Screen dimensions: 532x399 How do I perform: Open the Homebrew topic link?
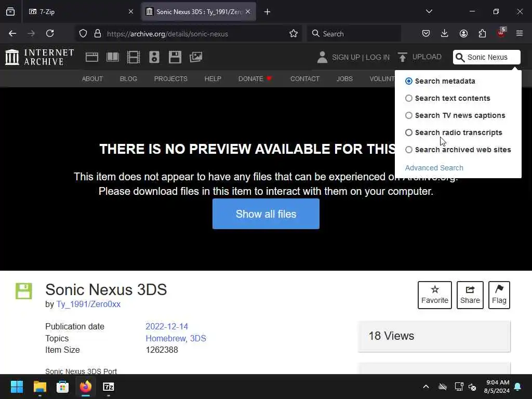166,338
